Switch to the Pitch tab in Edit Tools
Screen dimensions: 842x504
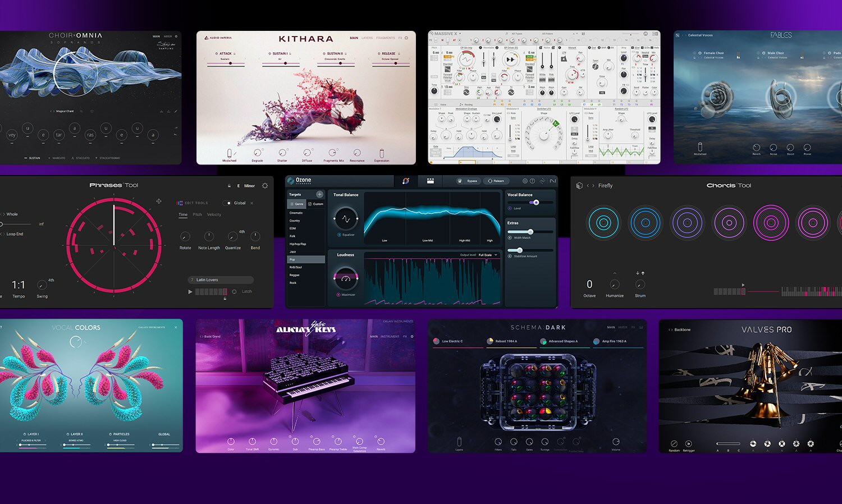click(x=197, y=214)
